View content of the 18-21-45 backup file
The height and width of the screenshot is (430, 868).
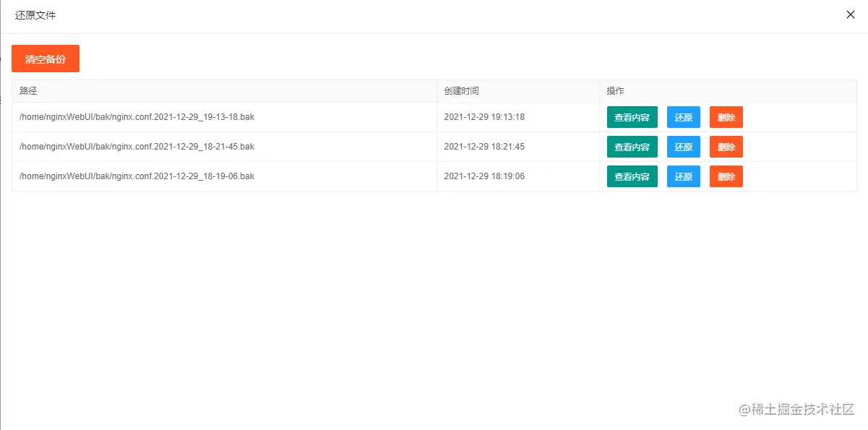pyautogui.click(x=632, y=146)
